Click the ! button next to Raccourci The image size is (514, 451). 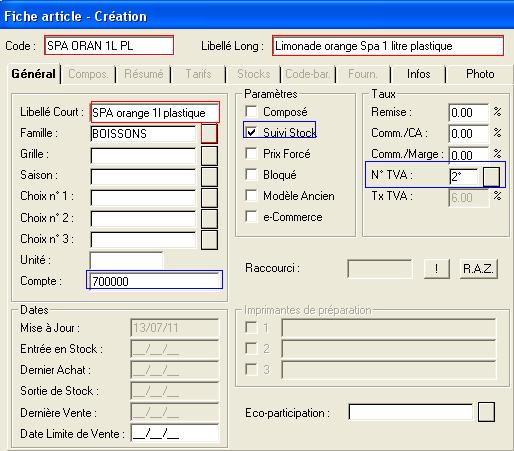(x=437, y=268)
